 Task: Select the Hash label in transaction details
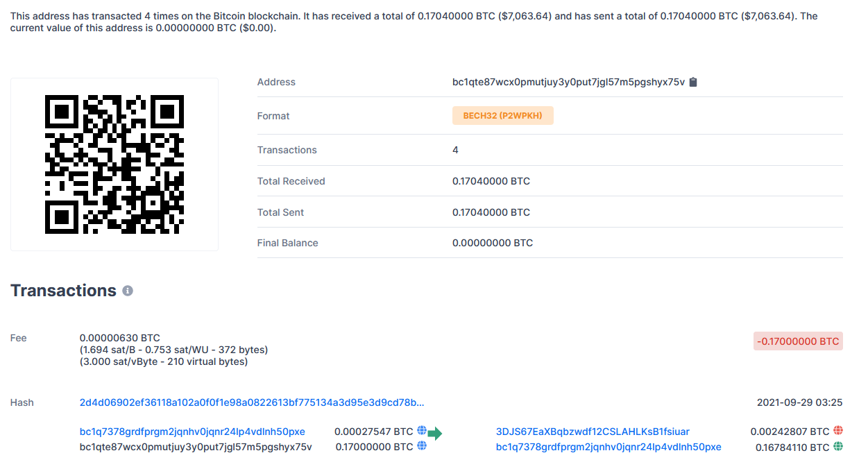(x=22, y=402)
